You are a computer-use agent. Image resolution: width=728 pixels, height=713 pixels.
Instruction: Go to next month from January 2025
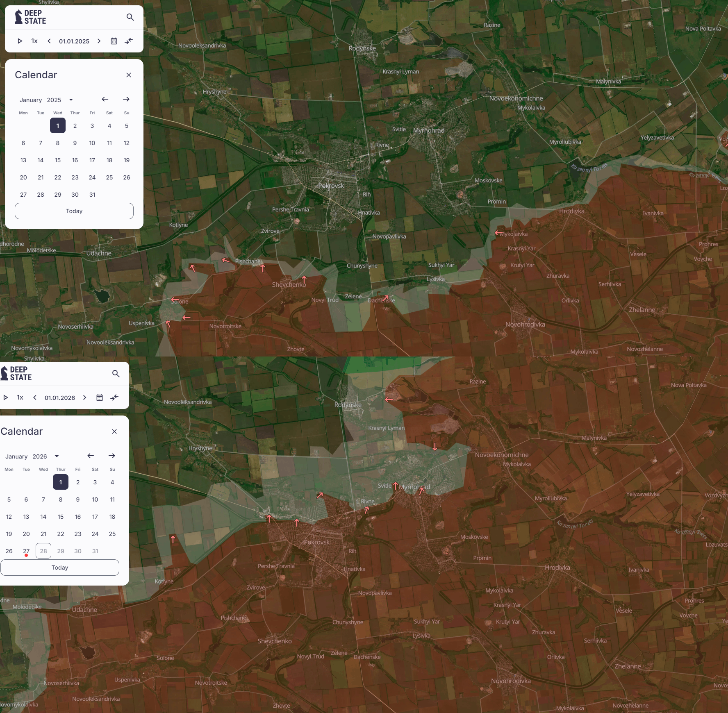click(x=126, y=99)
